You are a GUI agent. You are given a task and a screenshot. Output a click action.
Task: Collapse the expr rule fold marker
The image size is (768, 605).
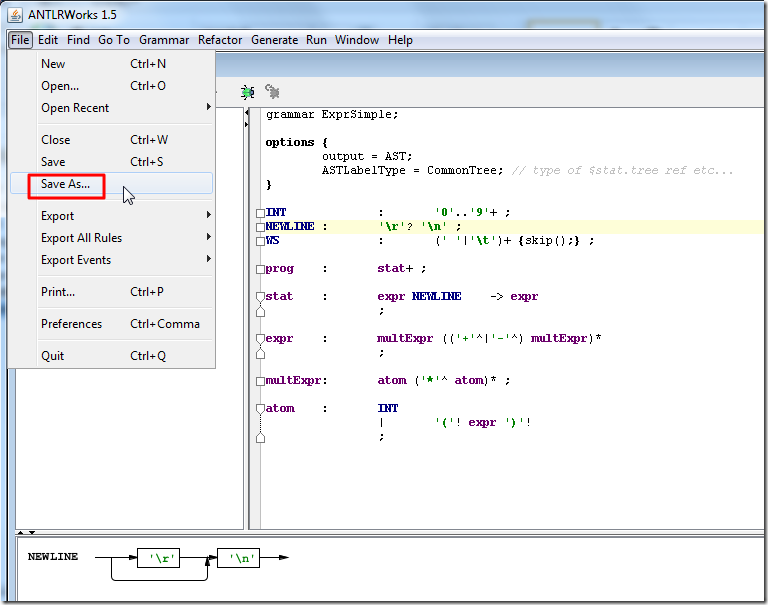260,339
